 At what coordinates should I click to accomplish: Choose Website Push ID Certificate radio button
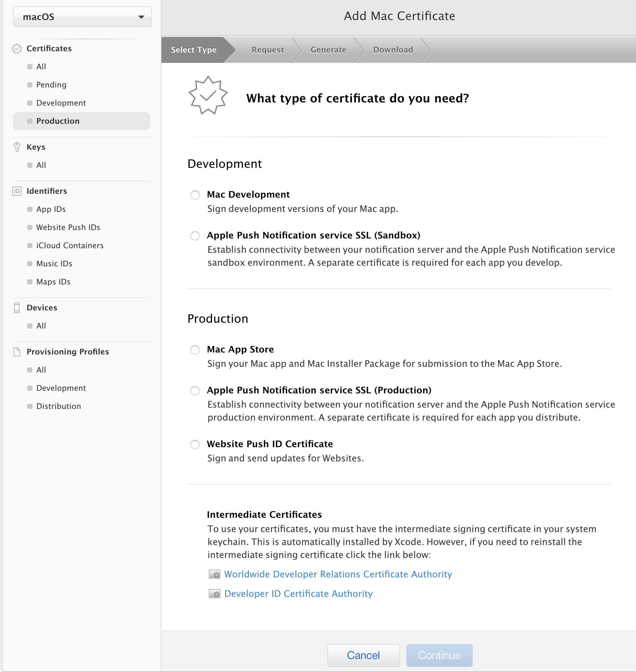tap(195, 444)
